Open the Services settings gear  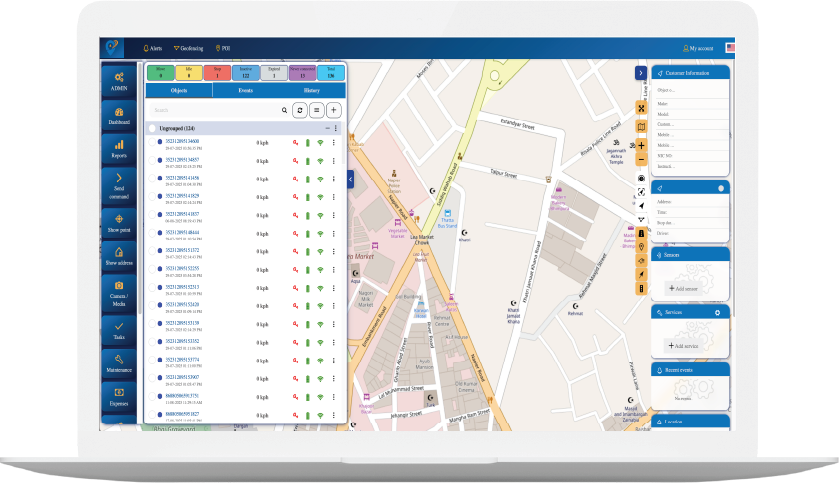[x=717, y=313]
